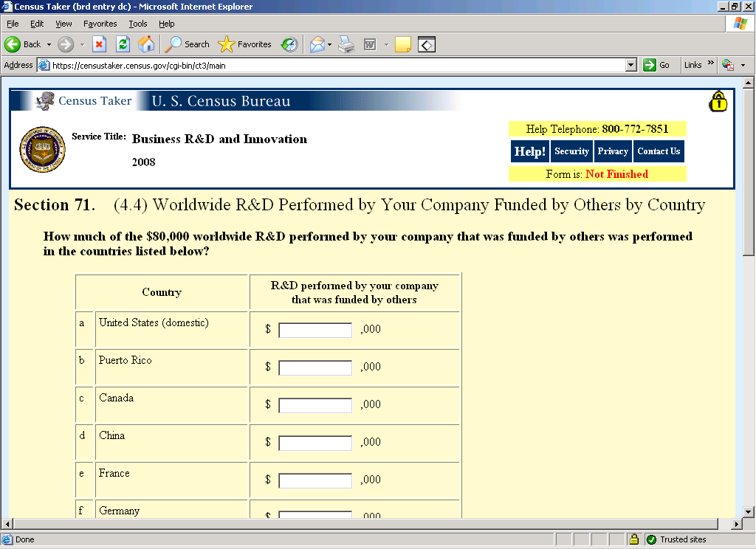756x549 pixels.
Task: Open the Tools menu
Action: (x=137, y=24)
